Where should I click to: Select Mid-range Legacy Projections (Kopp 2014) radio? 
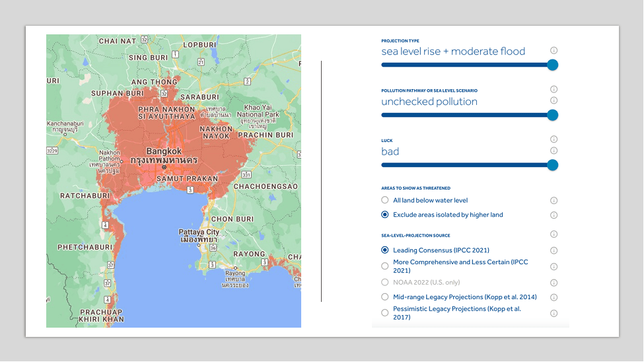[385, 297]
